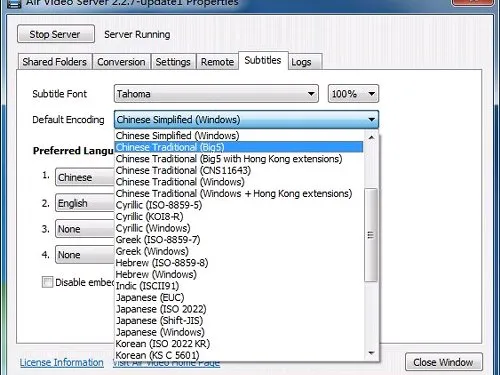Select Indic (ISCII91) encoding

point(239,286)
